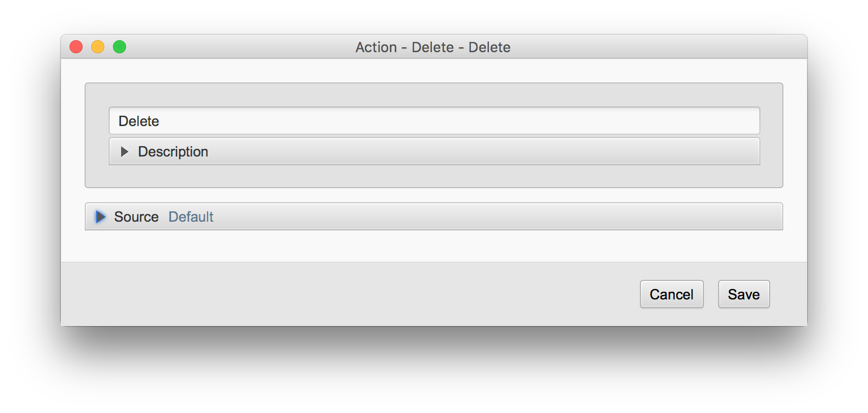The height and width of the screenshot is (413, 868).
Task: Cancel the action dialog
Action: [671, 295]
